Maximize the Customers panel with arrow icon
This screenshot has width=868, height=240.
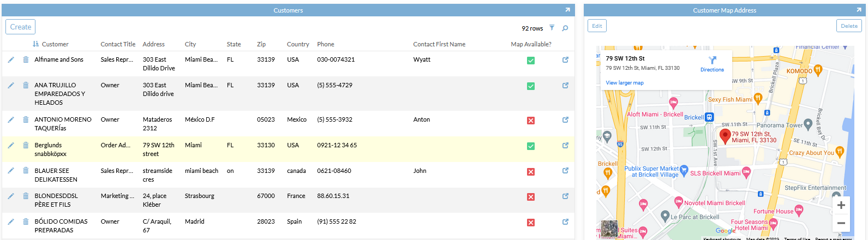tap(567, 10)
